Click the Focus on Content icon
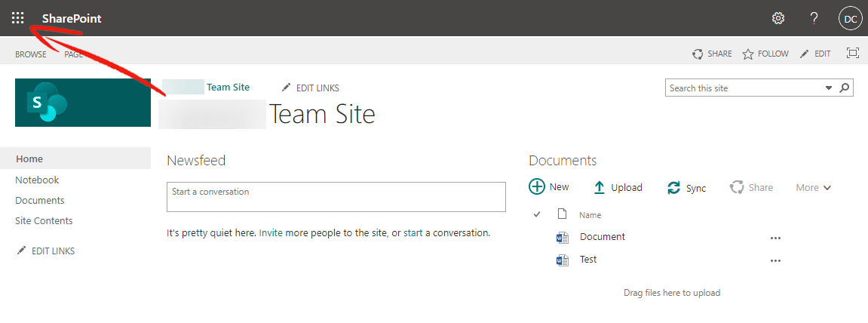This screenshot has width=868, height=323. [x=852, y=53]
